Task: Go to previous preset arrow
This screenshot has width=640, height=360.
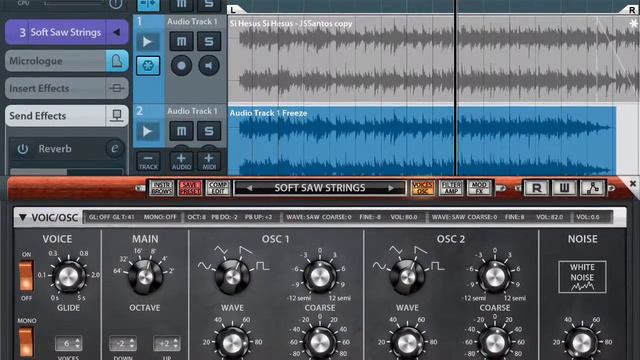Action: (x=249, y=188)
